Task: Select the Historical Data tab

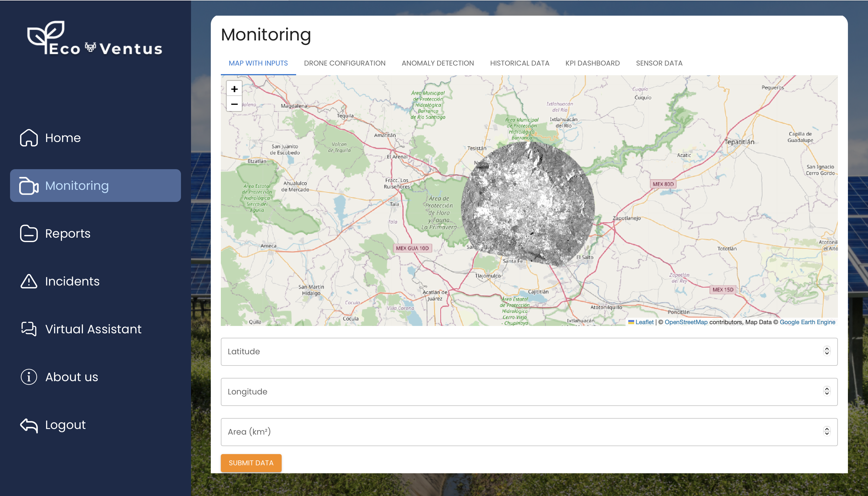Action: click(519, 63)
